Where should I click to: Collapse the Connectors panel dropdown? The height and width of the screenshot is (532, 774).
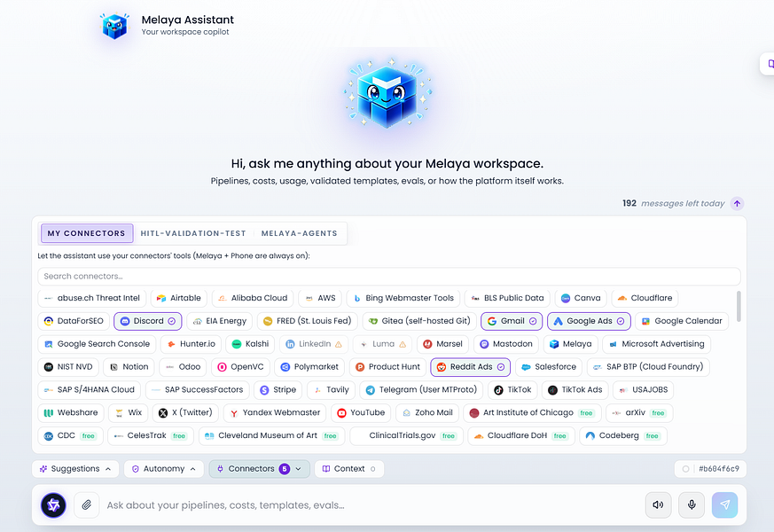click(x=259, y=469)
